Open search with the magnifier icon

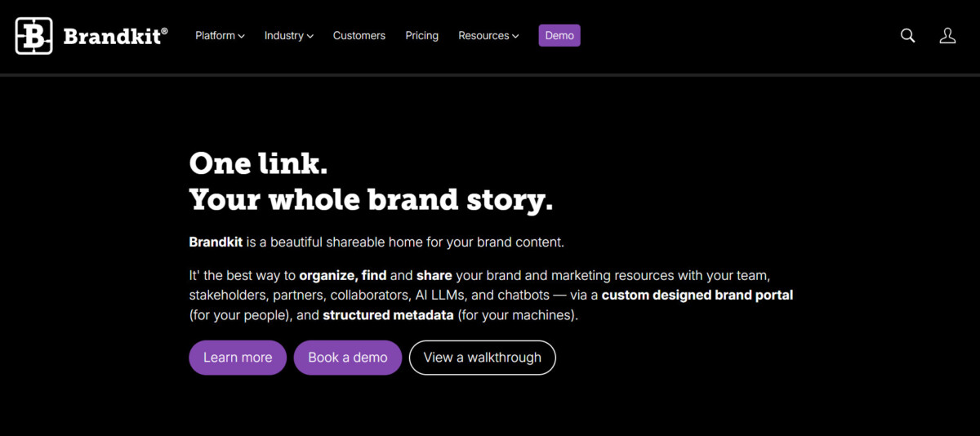coord(907,36)
